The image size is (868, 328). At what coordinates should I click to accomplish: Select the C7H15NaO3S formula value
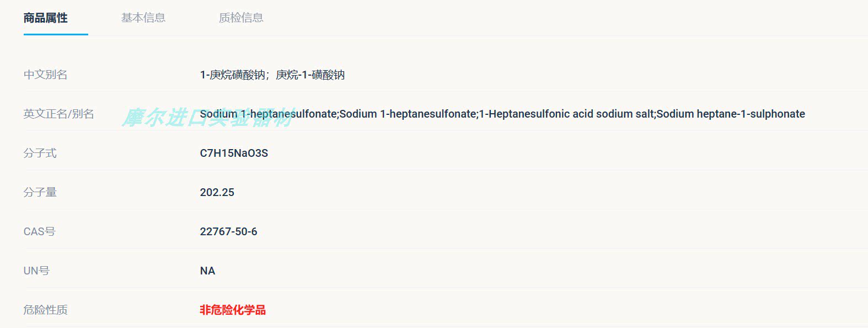click(x=234, y=153)
